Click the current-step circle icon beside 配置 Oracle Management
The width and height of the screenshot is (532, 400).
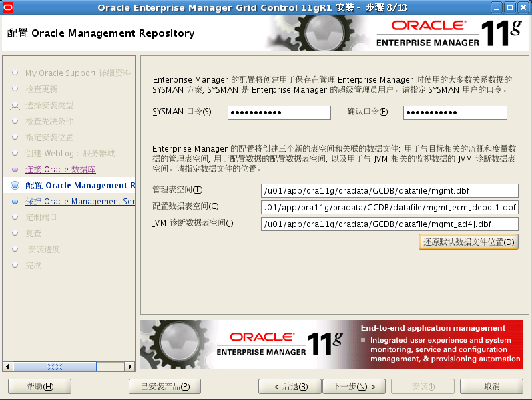(15, 186)
